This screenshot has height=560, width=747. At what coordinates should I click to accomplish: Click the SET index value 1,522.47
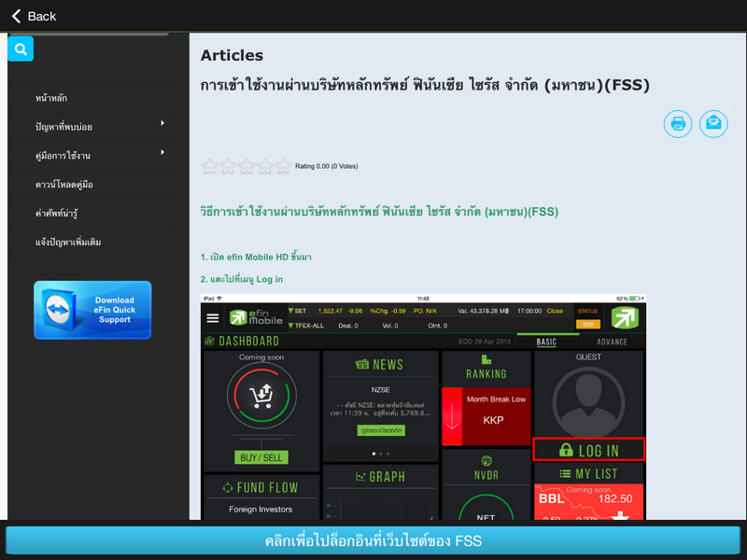click(x=331, y=311)
